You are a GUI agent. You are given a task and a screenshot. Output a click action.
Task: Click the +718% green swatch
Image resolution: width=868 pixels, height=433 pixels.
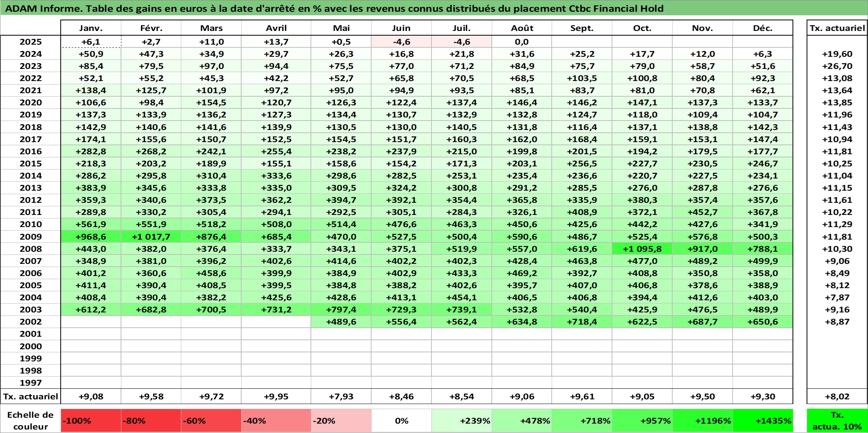582,421
